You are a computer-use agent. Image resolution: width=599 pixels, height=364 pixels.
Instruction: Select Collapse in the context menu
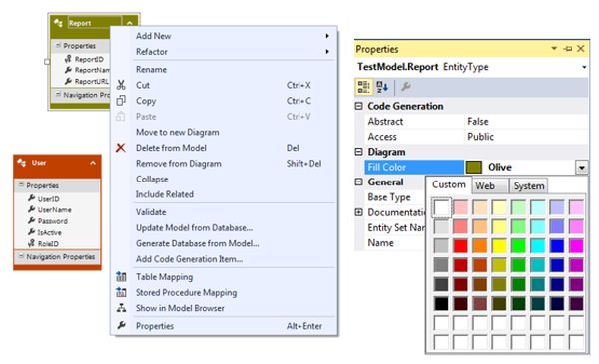pos(235,179)
